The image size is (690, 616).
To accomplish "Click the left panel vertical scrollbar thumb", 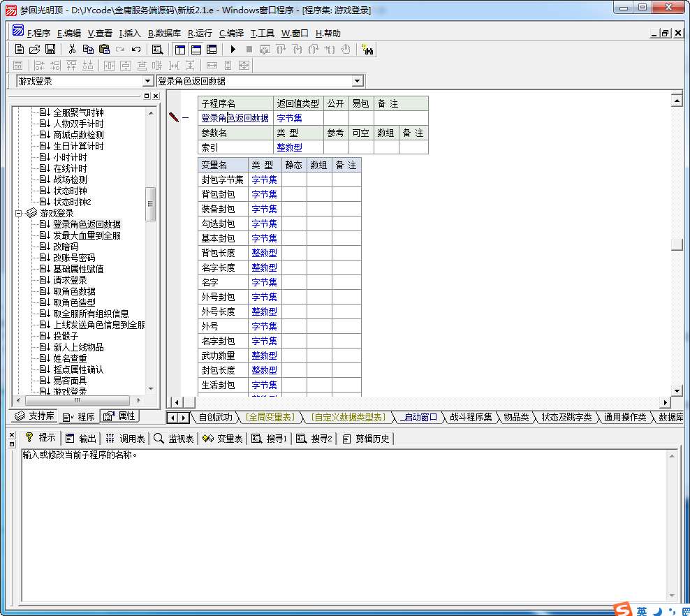I will [150, 203].
